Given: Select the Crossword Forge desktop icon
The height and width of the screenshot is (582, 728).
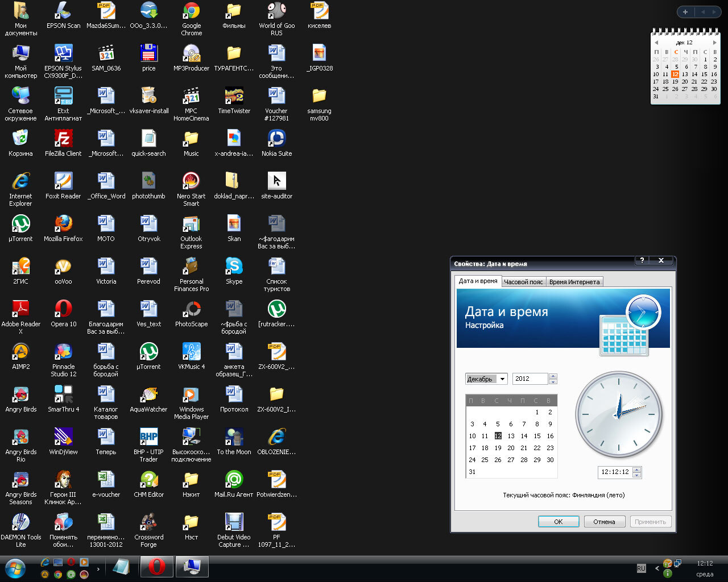Looking at the screenshot, I should (148, 530).
